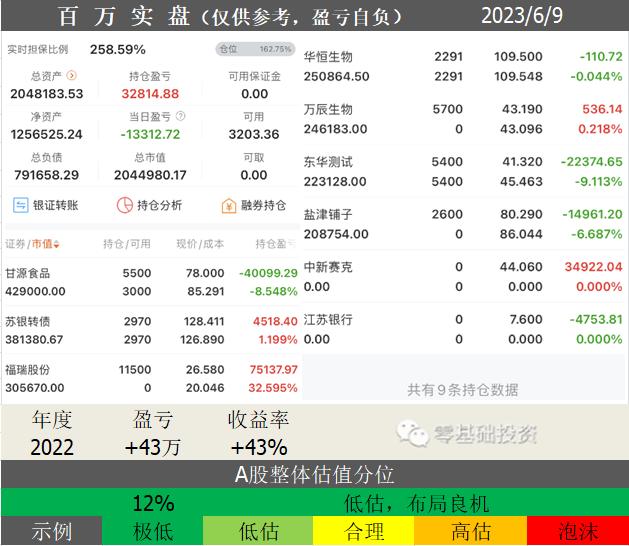Click the 极低 dark green swatch

pos(152,531)
